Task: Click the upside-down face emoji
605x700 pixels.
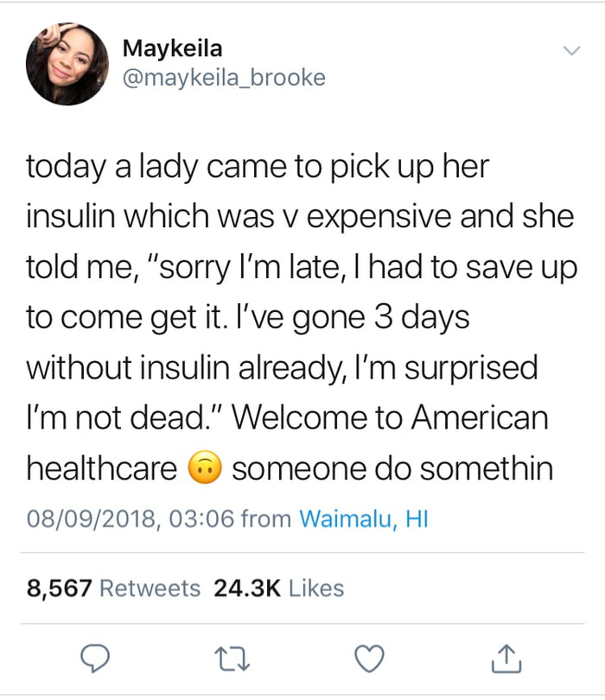Action: click(x=205, y=468)
